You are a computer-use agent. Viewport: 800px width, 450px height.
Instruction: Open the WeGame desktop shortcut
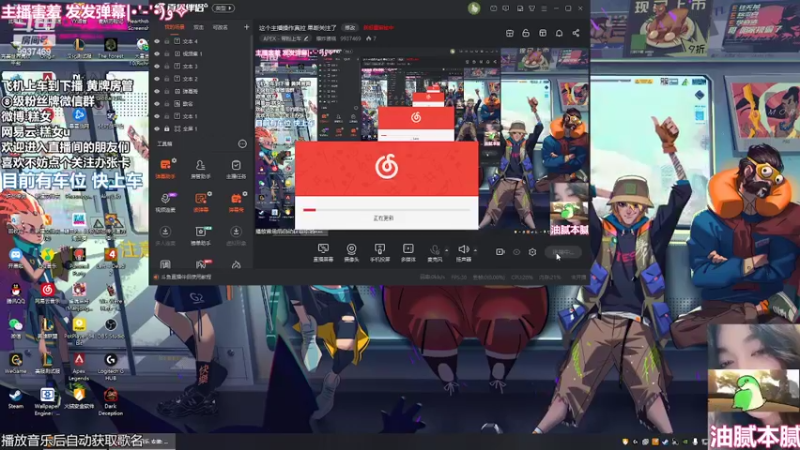pos(15,363)
